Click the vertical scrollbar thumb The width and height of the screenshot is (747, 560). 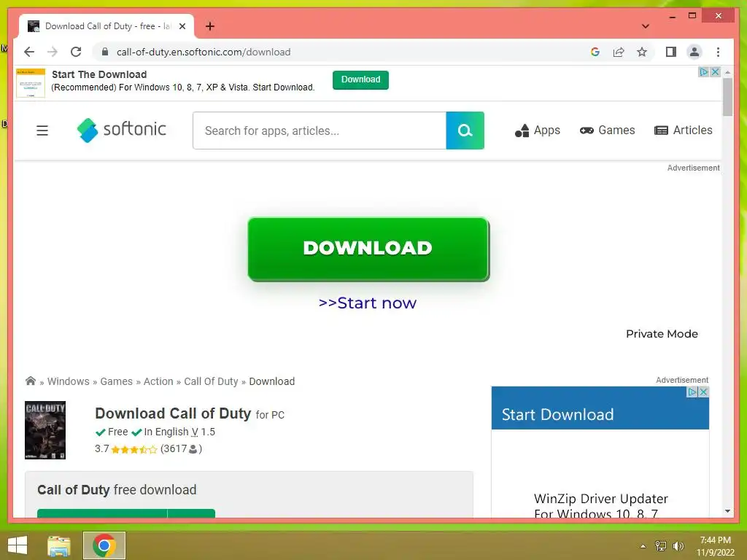[x=727, y=97]
